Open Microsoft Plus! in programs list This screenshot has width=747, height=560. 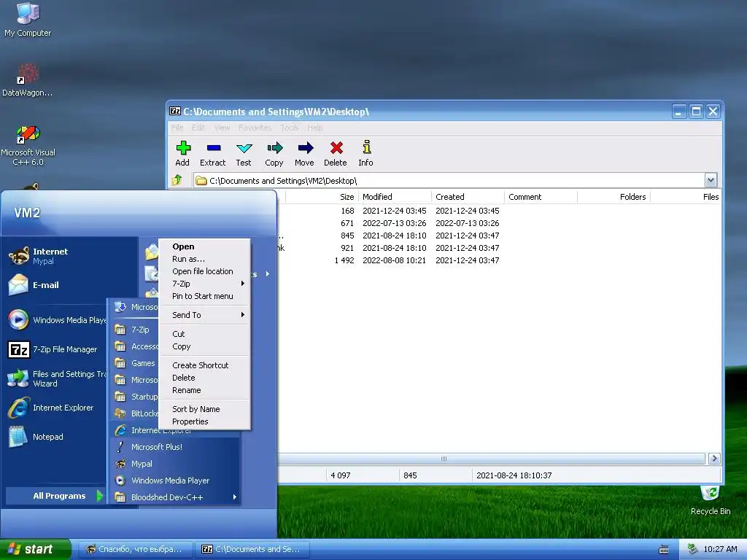[x=174, y=447]
